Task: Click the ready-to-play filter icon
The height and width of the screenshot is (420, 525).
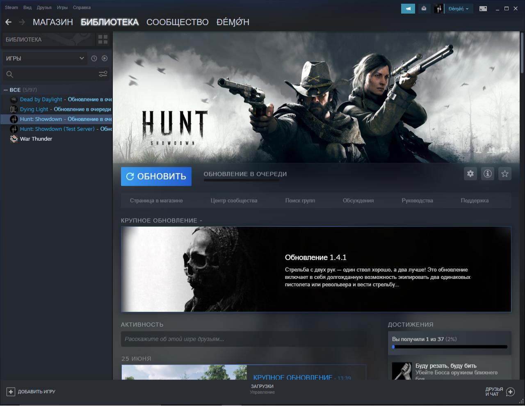Action: (105, 58)
